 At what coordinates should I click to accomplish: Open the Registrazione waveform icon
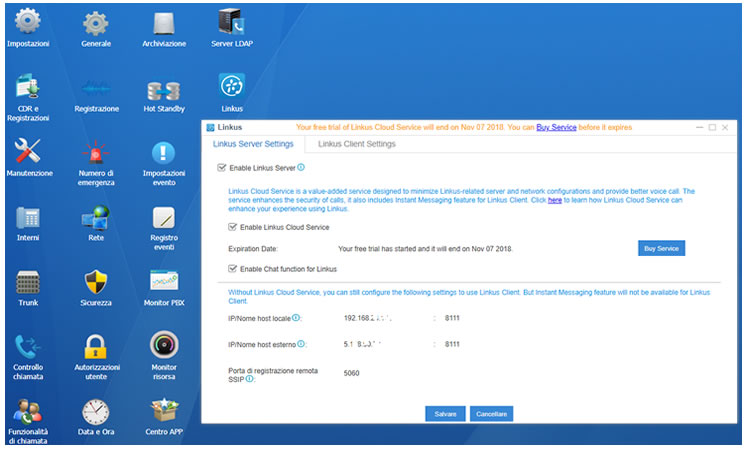click(96, 88)
